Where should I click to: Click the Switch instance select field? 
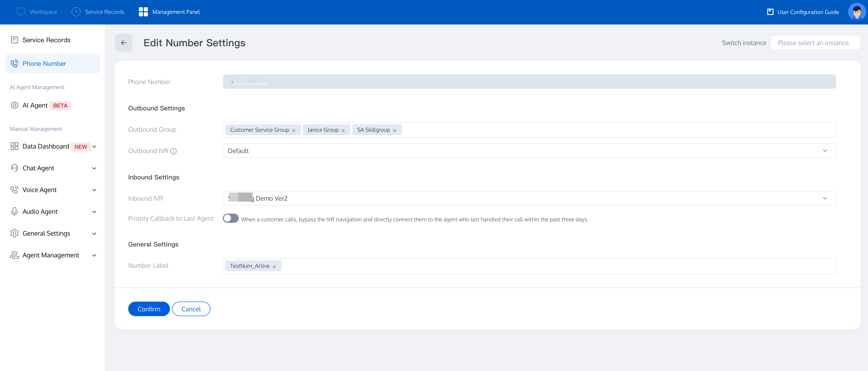(x=815, y=43)
